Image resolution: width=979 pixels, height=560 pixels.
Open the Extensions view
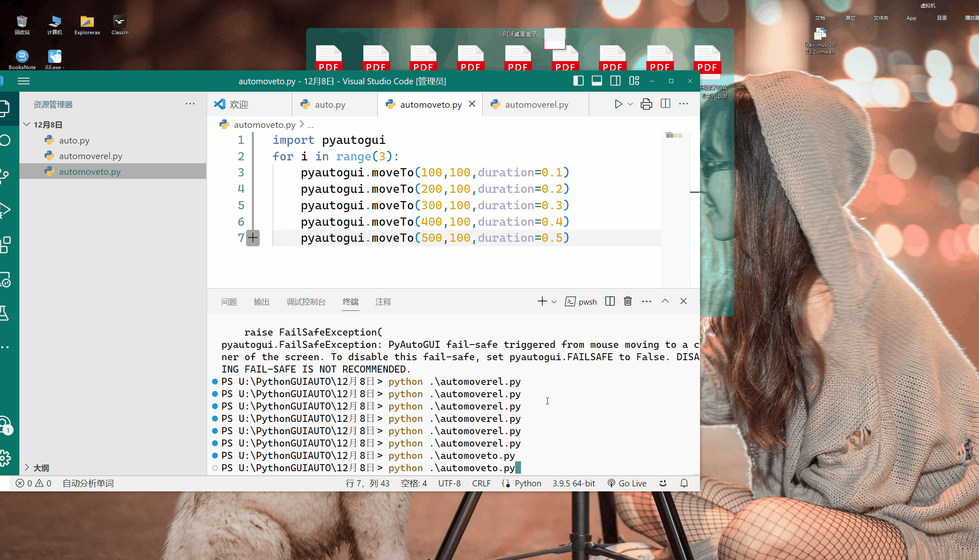(x=5, y=245)
